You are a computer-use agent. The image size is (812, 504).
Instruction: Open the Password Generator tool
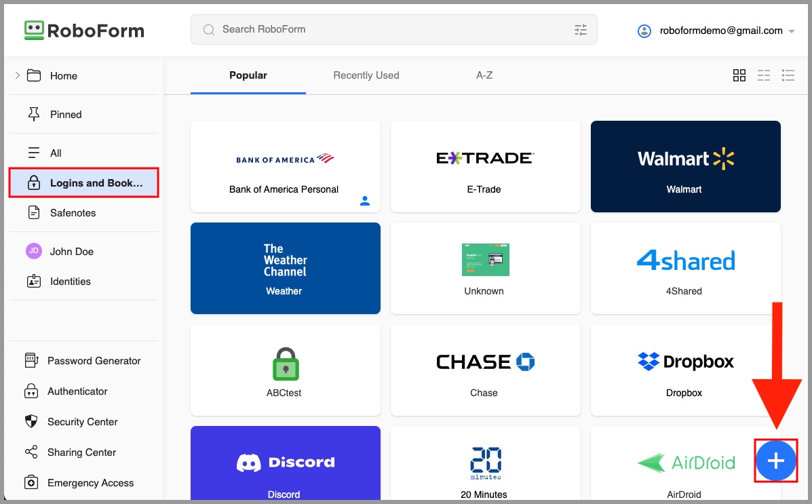(94, 360)
